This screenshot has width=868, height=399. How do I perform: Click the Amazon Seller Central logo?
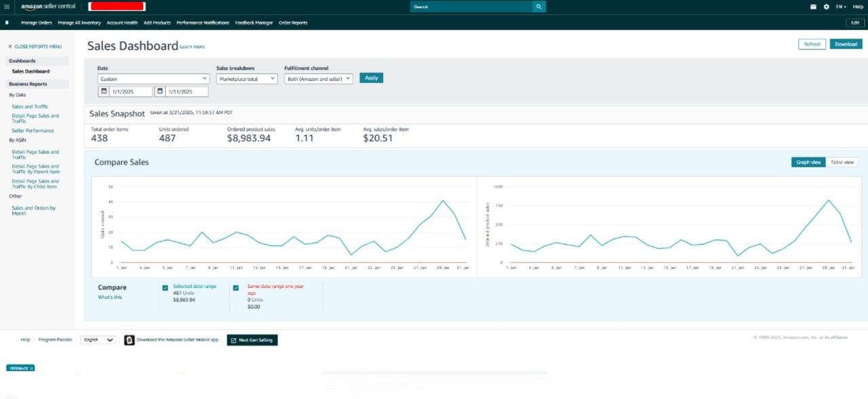[48, 6]
